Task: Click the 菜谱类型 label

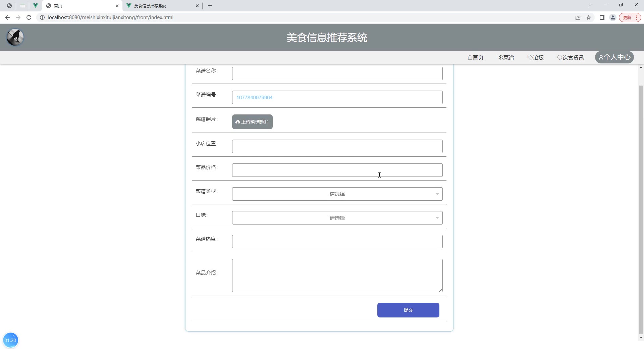Action: coord(207,191)
